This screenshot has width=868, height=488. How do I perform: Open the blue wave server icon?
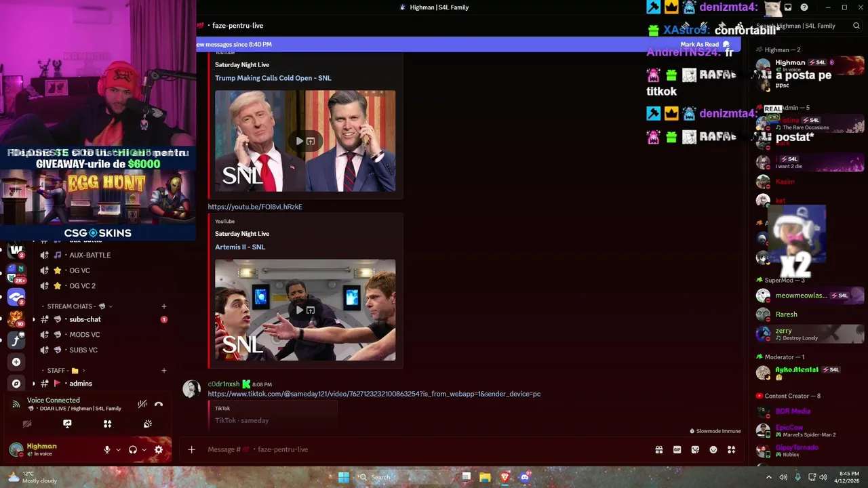pyautogui.click(x=16, y=298)
